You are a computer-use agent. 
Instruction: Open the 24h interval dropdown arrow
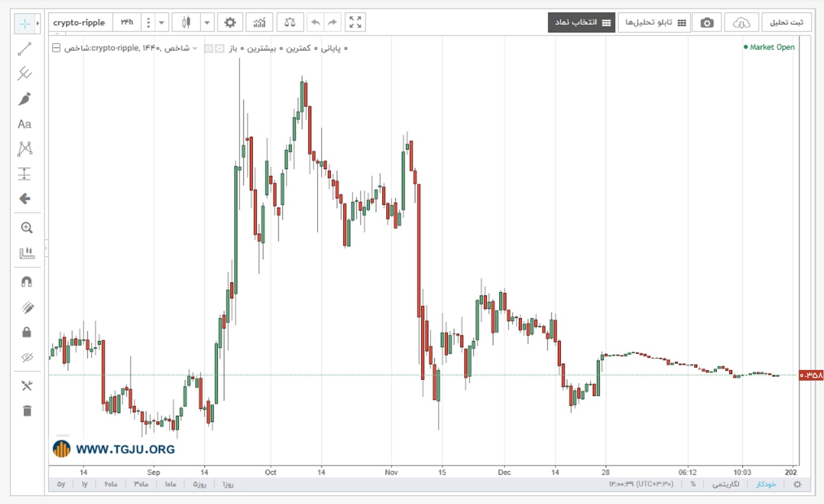click(x=161, y=23)
